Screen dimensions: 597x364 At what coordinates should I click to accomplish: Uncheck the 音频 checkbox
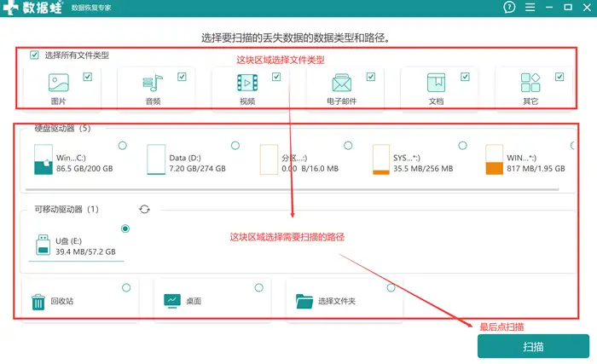point(182,77)
